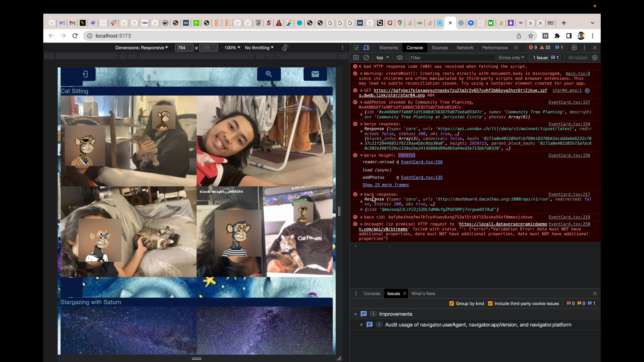Toggle Include third-party cookie issues checkbox
This screenshot has width=644, height=362.
tap(490, 304)
